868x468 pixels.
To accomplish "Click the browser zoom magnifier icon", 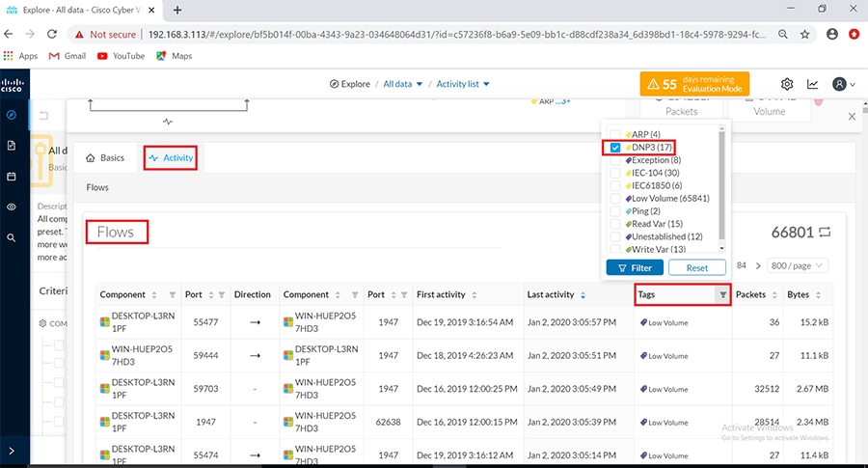I will click(x=783, y=35).
